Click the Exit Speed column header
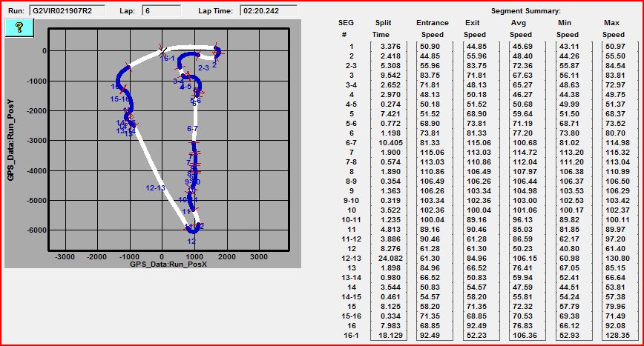Viewport: 644px width, 346px height. [475, 29]
